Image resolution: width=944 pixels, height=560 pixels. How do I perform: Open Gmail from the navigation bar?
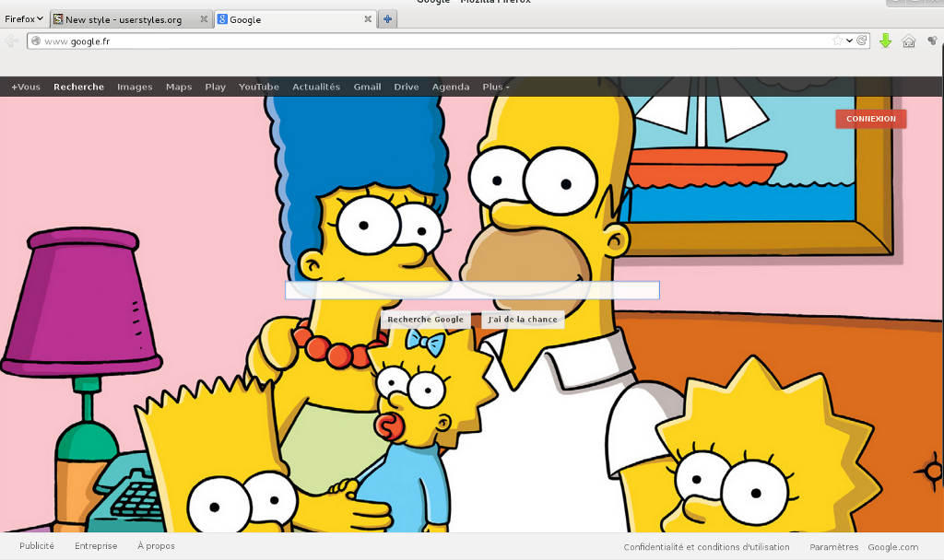point(367,87)
